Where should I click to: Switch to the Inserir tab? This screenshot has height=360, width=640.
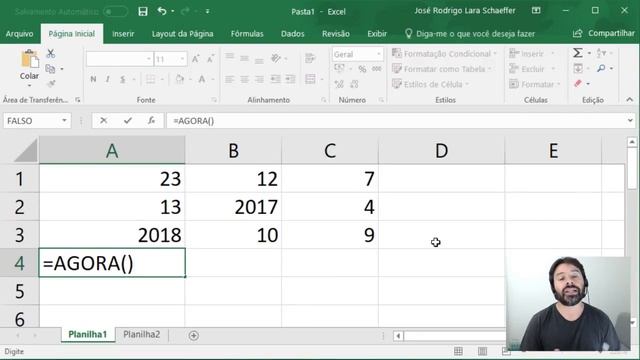click(123, 34)
